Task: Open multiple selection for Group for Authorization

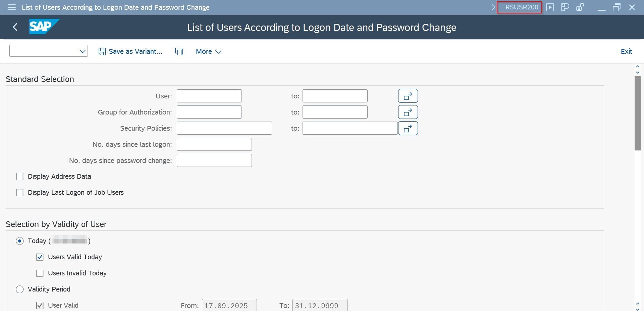Action: [408, 112]
